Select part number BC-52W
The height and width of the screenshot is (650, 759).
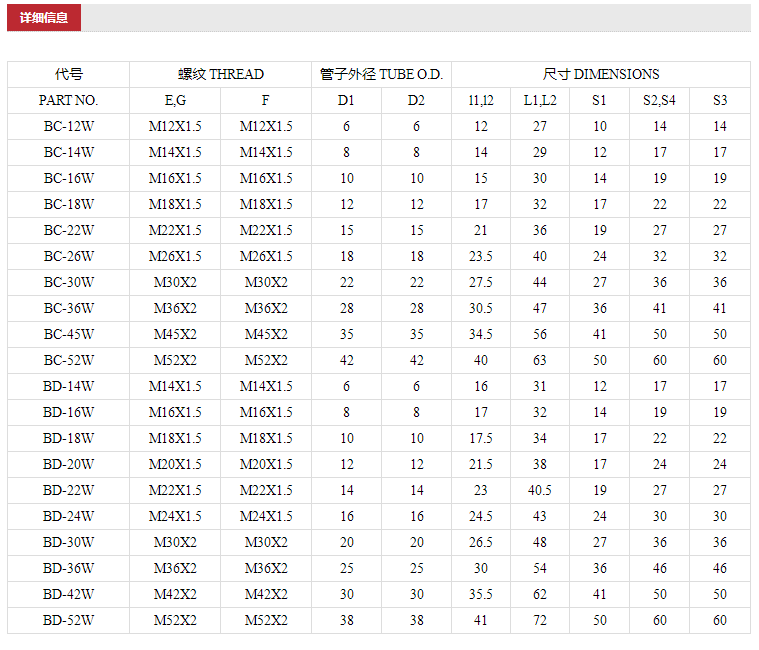68,360
